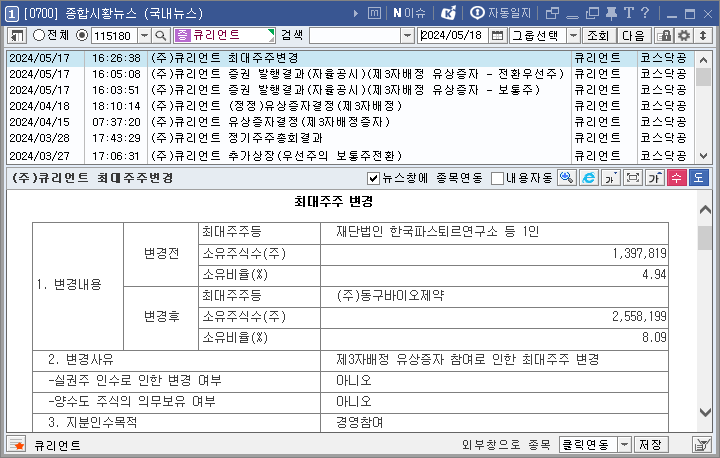Click the window number 1 icon in title bar
720x458 pixels.
click(11, 14)
